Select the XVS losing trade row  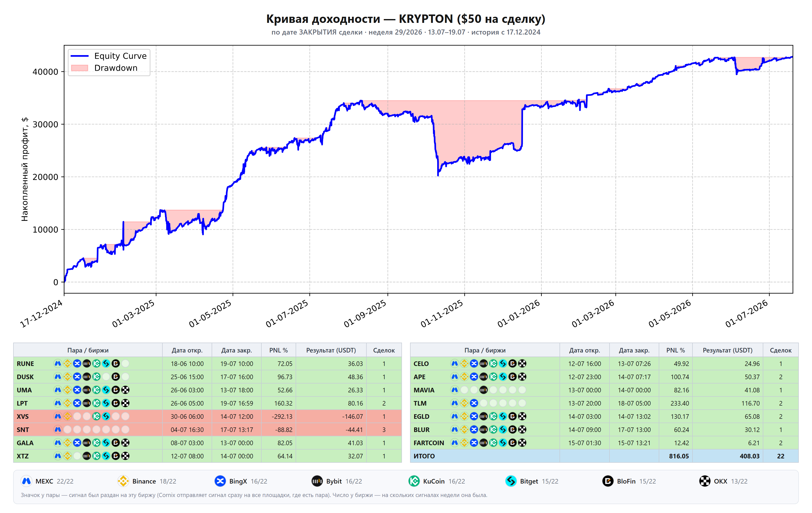(x=207, y=416)
